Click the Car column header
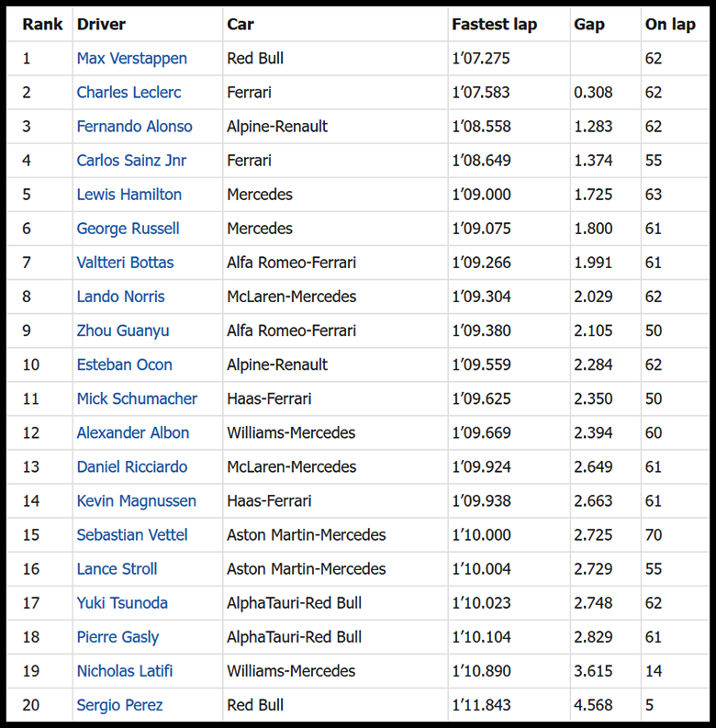This screenshot has height=728, width=716. [241, 24]
